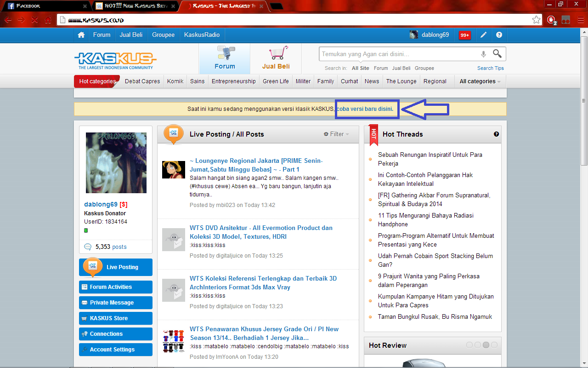
Task: Open thread 'WTS DVD Arsitektur - All Evermotion'
Action: pos(261,232)
